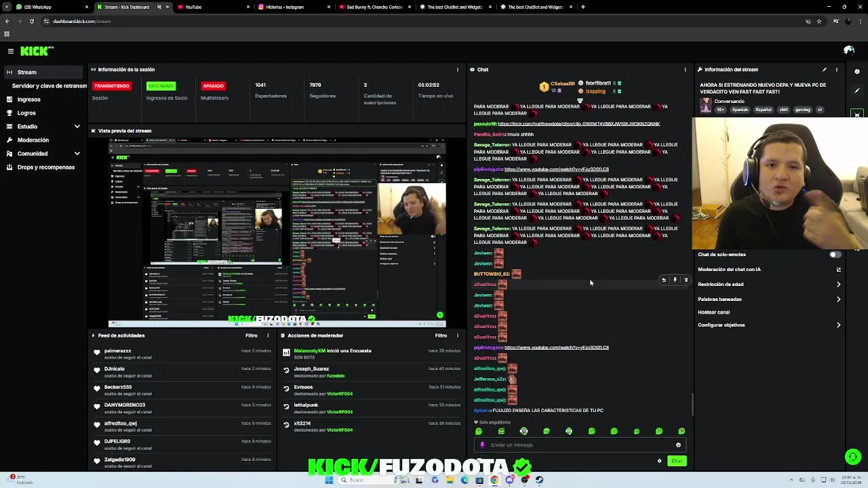Click the Kick logo

37,51
